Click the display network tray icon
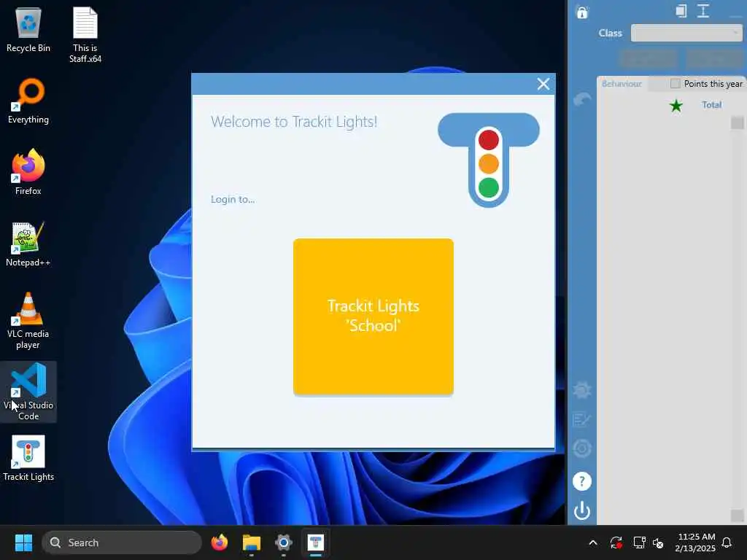 [x=639, y=542]
